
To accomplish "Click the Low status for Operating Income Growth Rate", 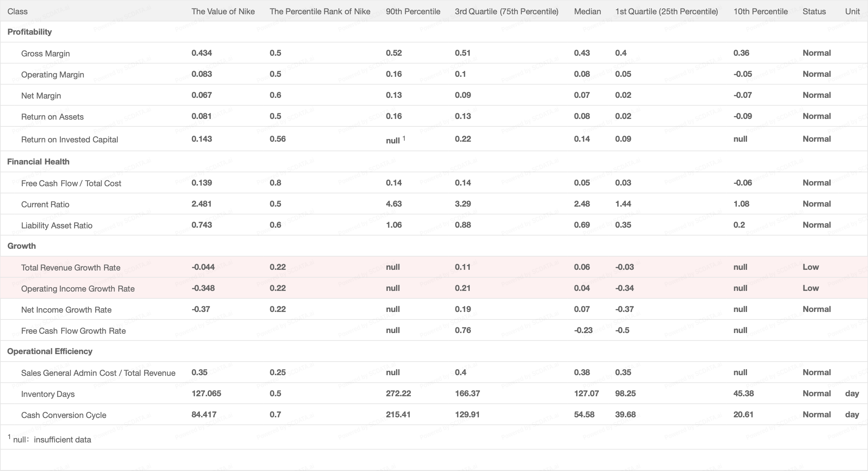I will 811,288.
